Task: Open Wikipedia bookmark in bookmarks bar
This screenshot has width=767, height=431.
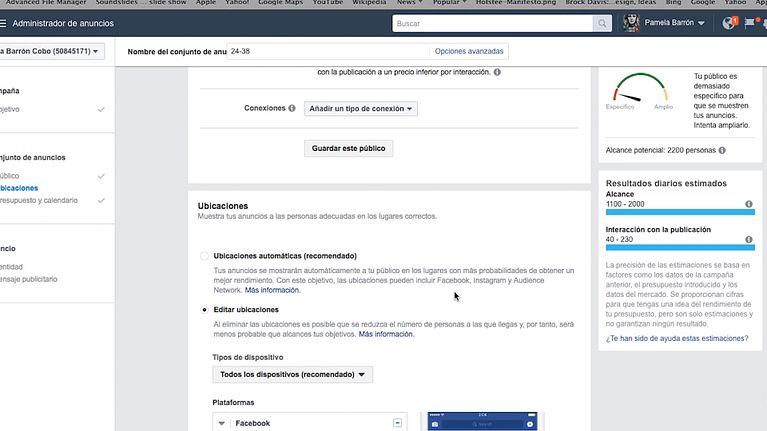Action: pos(369,2)
